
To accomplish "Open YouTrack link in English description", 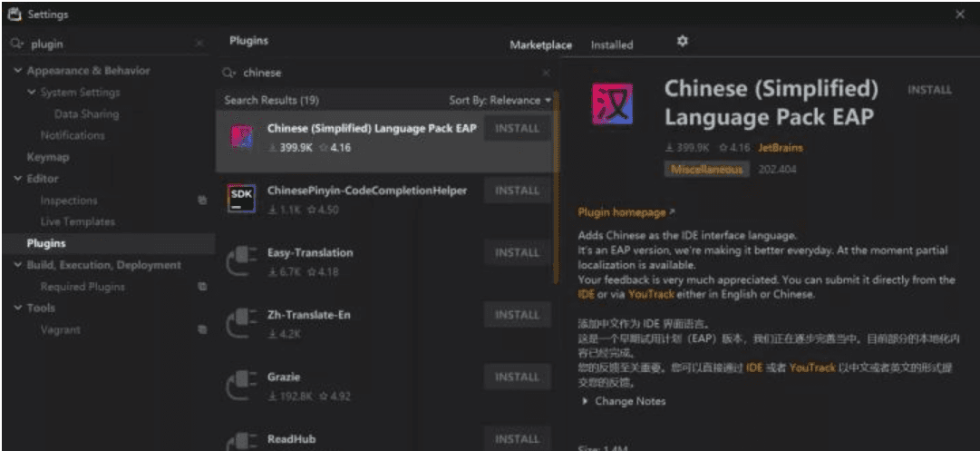I will click(651, 293).
